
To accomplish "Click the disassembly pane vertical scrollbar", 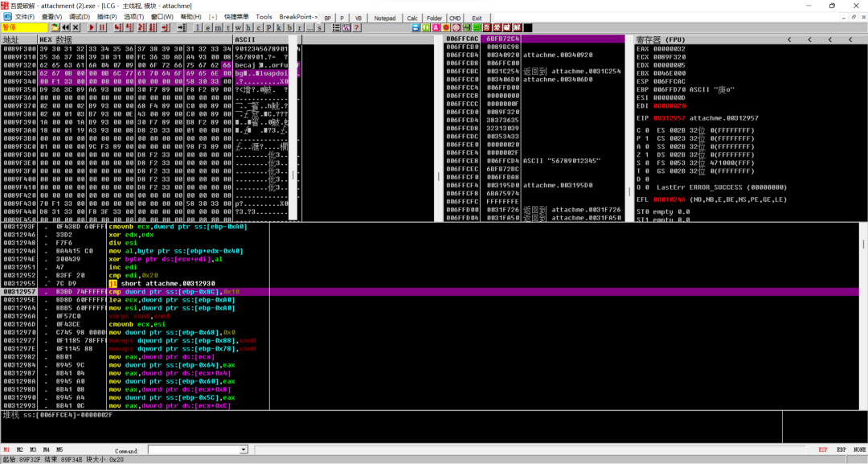I will (863, 315).
